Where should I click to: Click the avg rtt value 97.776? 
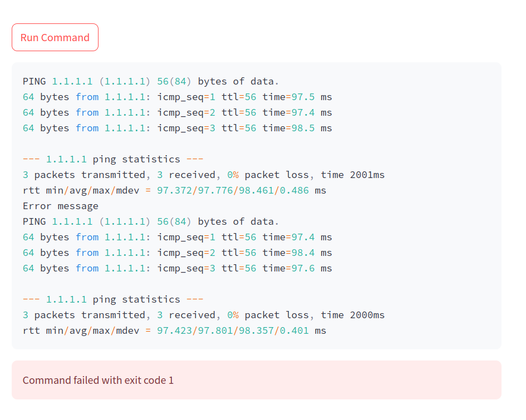215,190
